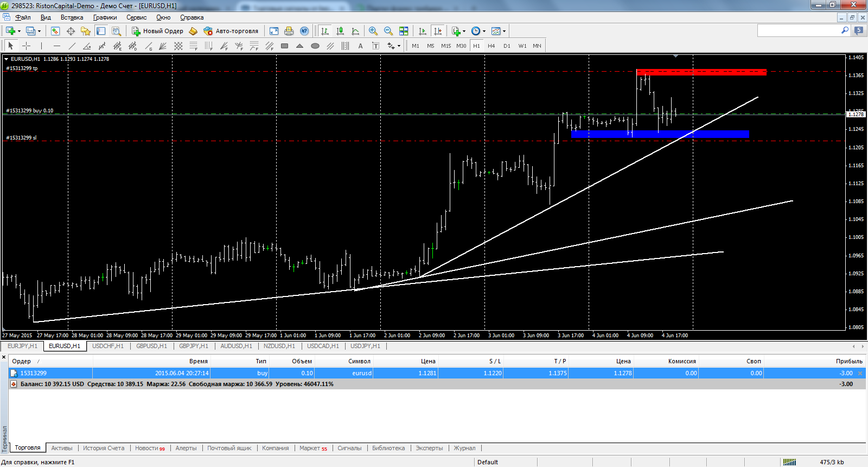The width and height of the screenshot is (868, 467).
Task: Expand the indicators list dropdown arrow
Action: coord(464,31)
